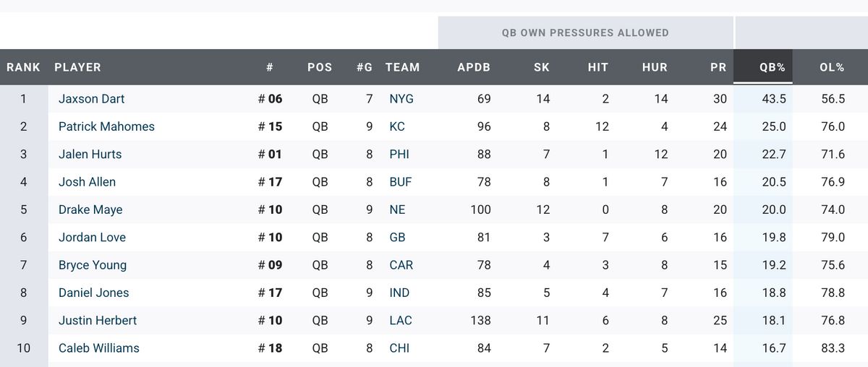Screen dimensions: 868x367
Task: Sort by RANK column header
Action: [23, 67]
